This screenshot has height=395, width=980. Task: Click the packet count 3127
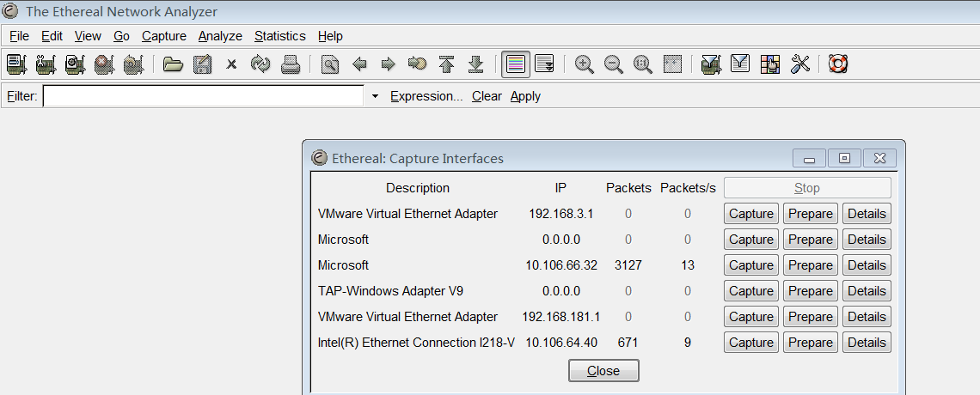point(628,265)
